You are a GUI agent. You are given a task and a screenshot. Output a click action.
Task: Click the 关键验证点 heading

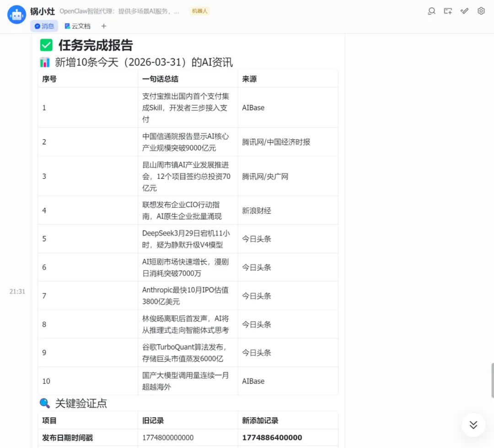(x=81, y=403)
